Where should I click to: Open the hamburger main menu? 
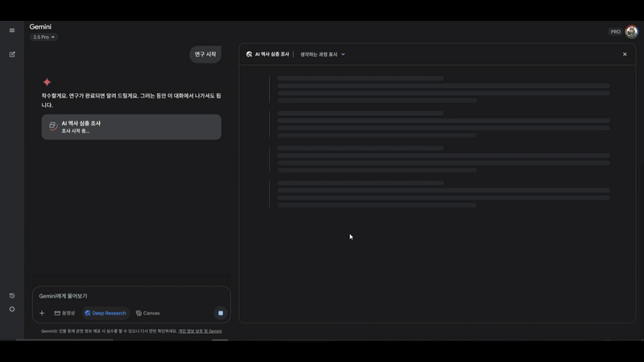[x=12, y=31]
